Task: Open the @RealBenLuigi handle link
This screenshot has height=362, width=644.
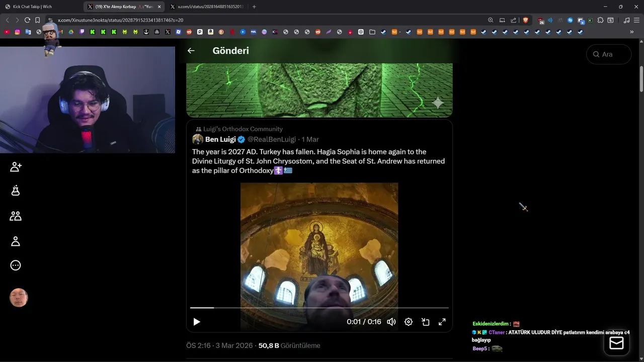Action: 272,139
